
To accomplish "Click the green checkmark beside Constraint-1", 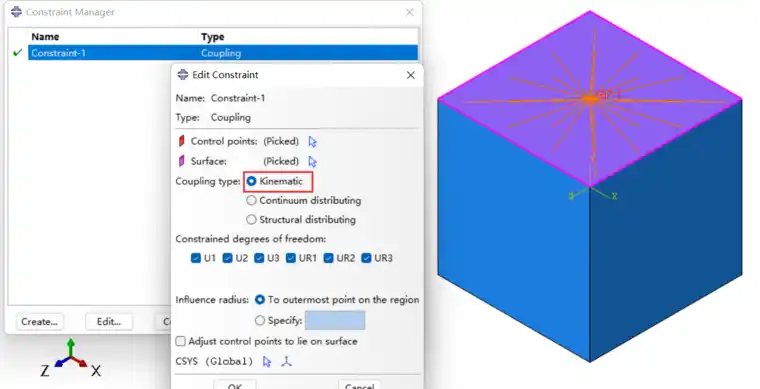I will click(17, 52).
